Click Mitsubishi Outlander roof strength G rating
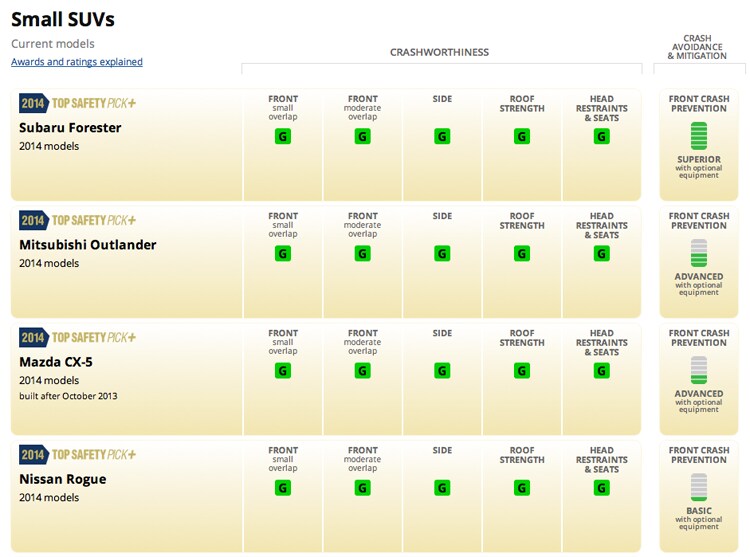The image size is (750, 557). pyautogui.click(x=522, y=254)
